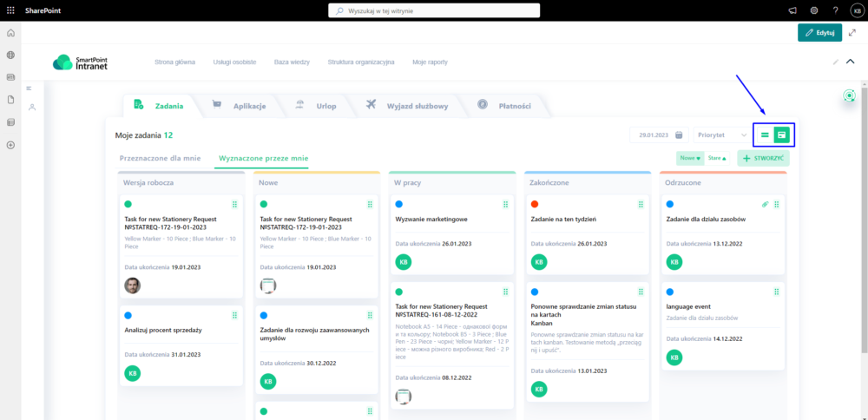Sort tasks by Stare first

pyautogui.click(x=717, y=158)
